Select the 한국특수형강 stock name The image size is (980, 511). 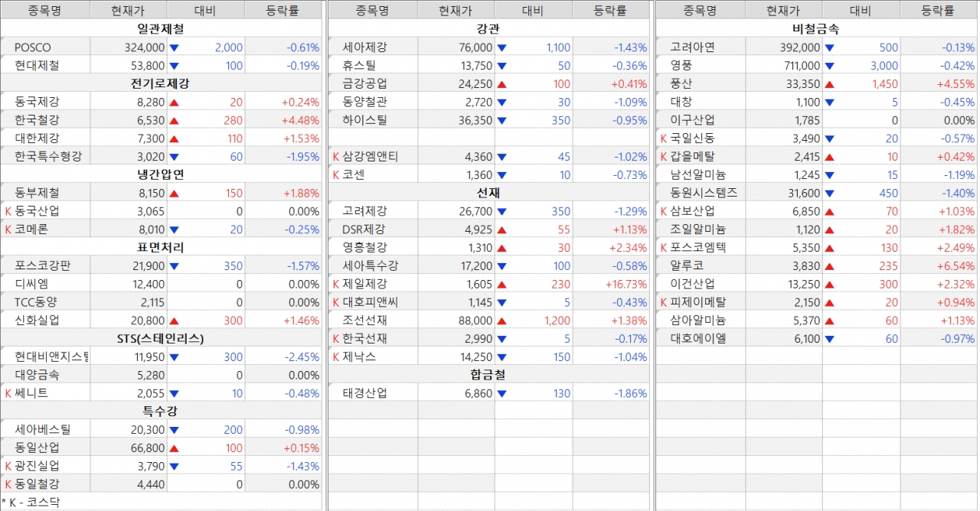(48, 157)
